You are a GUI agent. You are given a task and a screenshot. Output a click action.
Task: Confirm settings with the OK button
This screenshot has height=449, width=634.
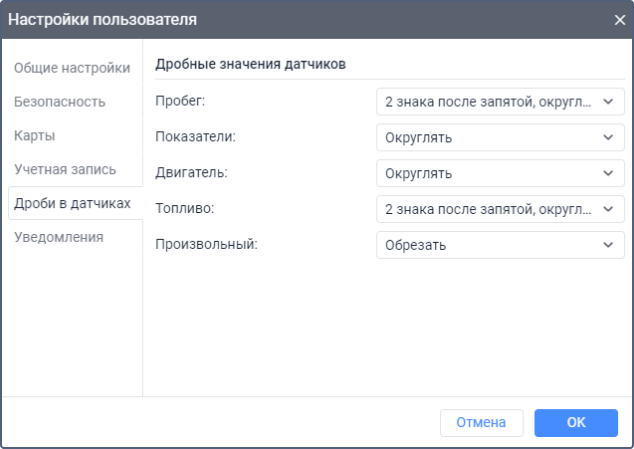[575, 422]
